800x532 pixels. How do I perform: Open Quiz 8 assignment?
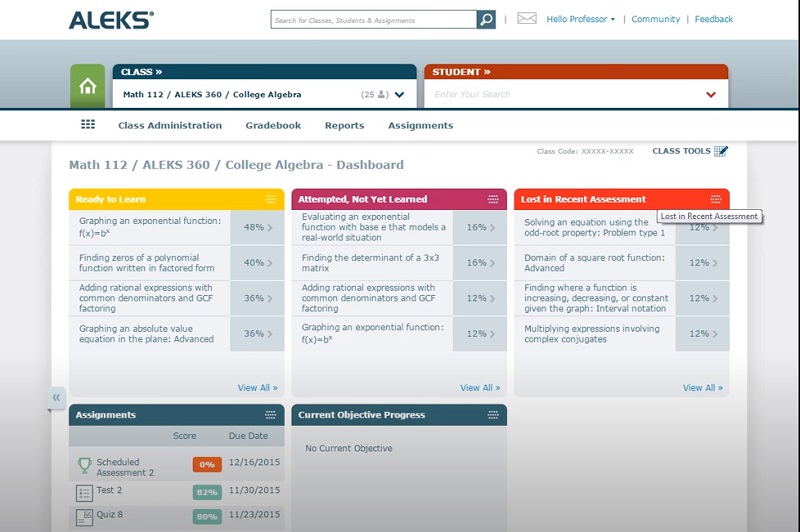pyautogui.click(x=110, y=514)
